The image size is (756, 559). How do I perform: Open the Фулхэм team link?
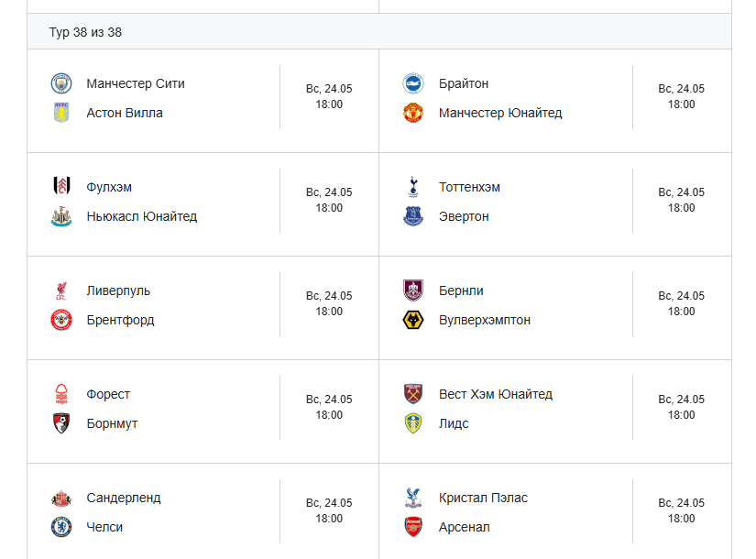coord(109,187)
